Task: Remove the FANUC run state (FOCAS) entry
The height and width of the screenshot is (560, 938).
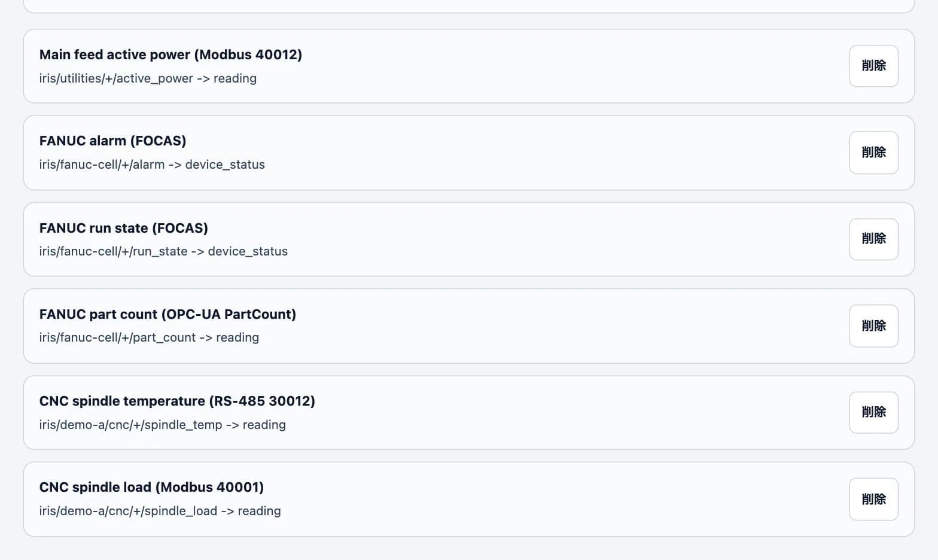Action: tap(873, 239)
